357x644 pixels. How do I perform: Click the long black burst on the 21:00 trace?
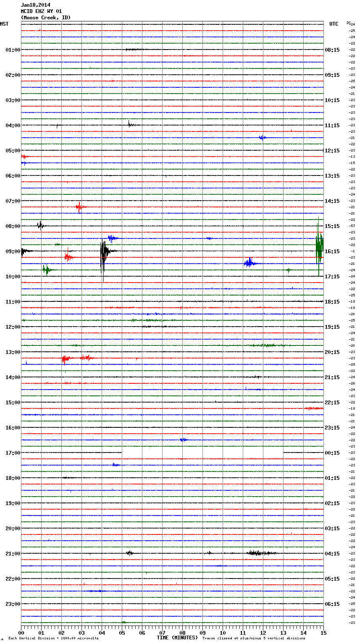[x=261, y=553]
